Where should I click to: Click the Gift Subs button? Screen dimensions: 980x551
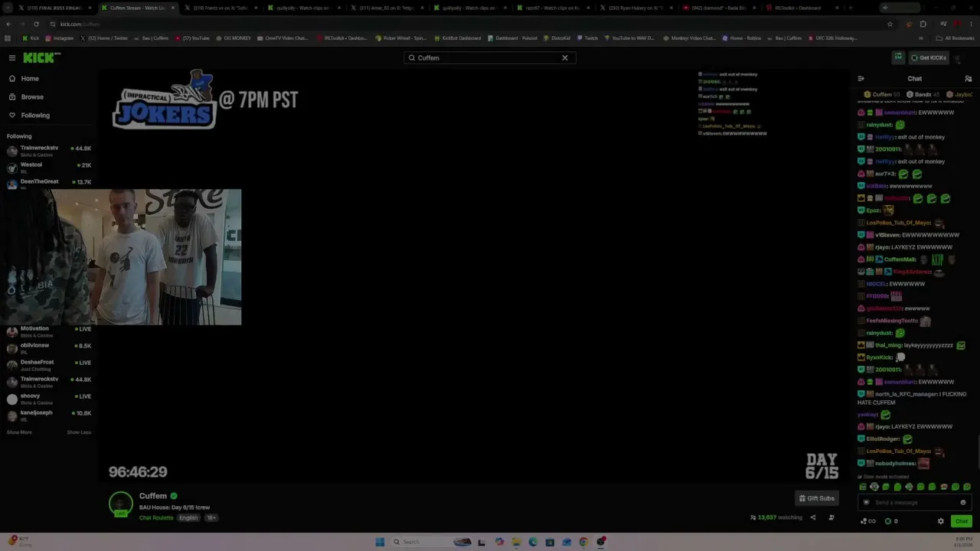817,498
